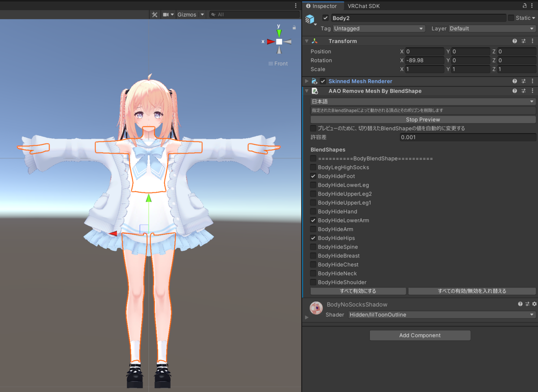Screen dimensions: 538x392
Task: Uncheck BodyHideLowerArm blendshape
Action: [313, 220]
